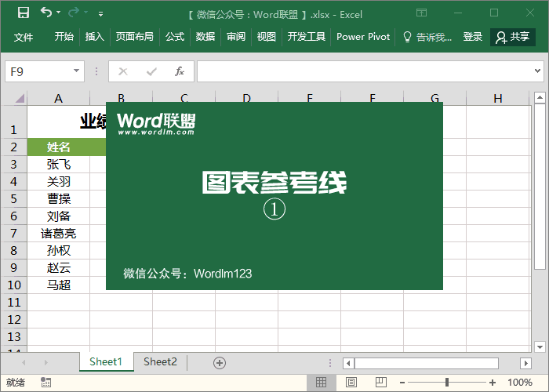Select row 13 header
Image resolution: width=549 pixels, height=392 pixels.
13,336
